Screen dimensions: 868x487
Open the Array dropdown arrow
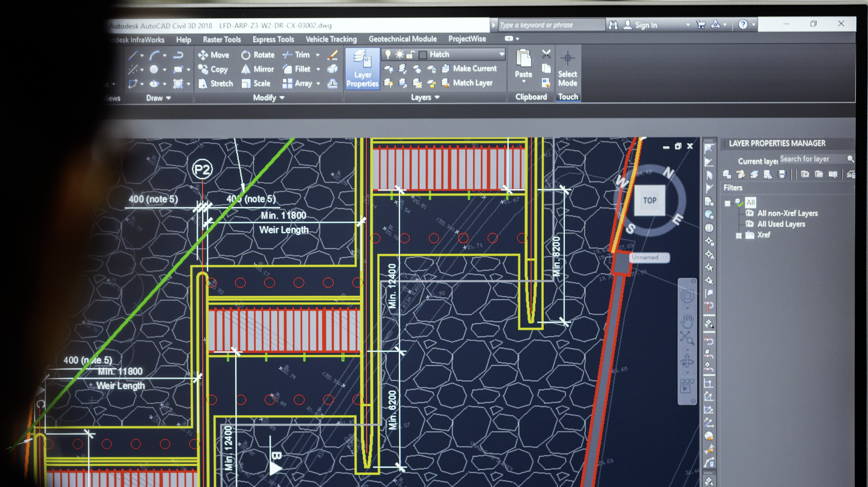(318, 84)
